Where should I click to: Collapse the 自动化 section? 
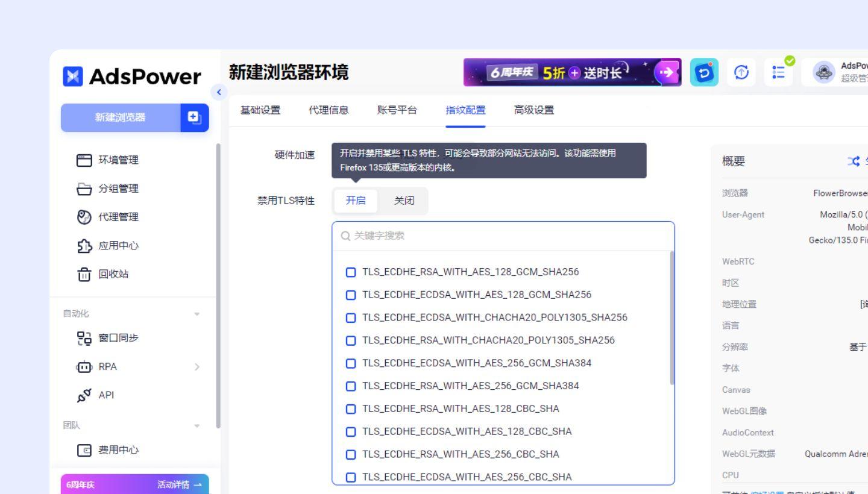pos(197,313)
